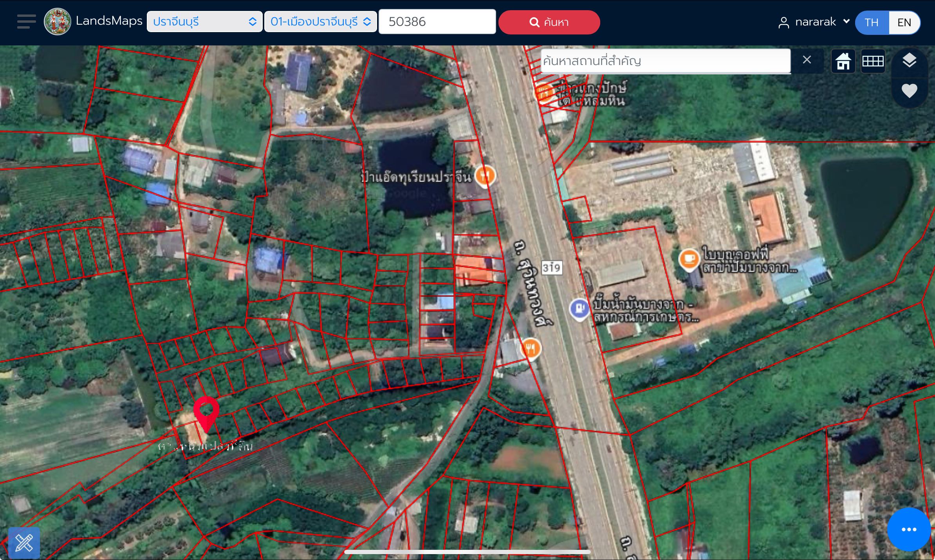Clear the important places search box
The image size is (935, 560).
(x=807, y=60)
